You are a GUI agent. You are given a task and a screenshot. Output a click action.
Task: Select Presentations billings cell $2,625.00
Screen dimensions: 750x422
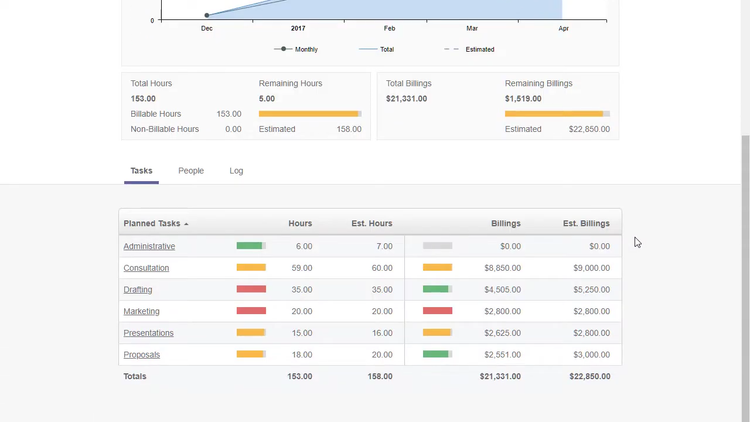tap(503, 333)
